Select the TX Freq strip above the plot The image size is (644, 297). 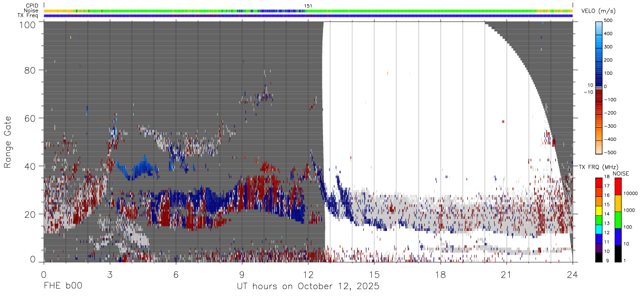pyautogui.click(x=308, y=16)
